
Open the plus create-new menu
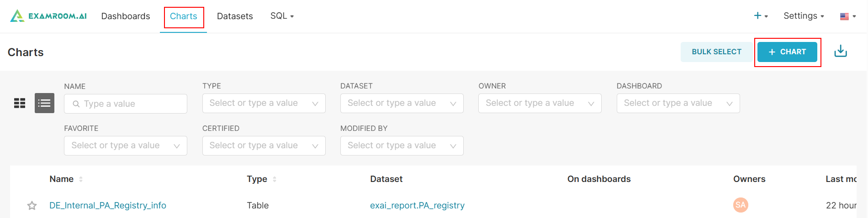pos(760,16)
